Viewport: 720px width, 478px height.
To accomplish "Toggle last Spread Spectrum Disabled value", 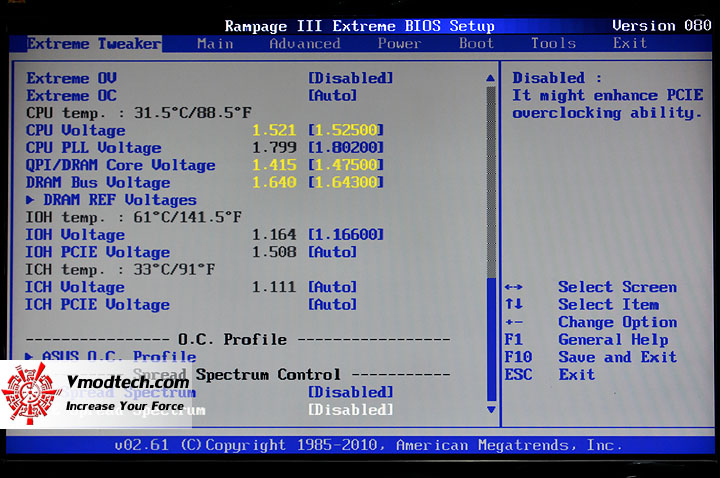I will [x=350, y=410].
